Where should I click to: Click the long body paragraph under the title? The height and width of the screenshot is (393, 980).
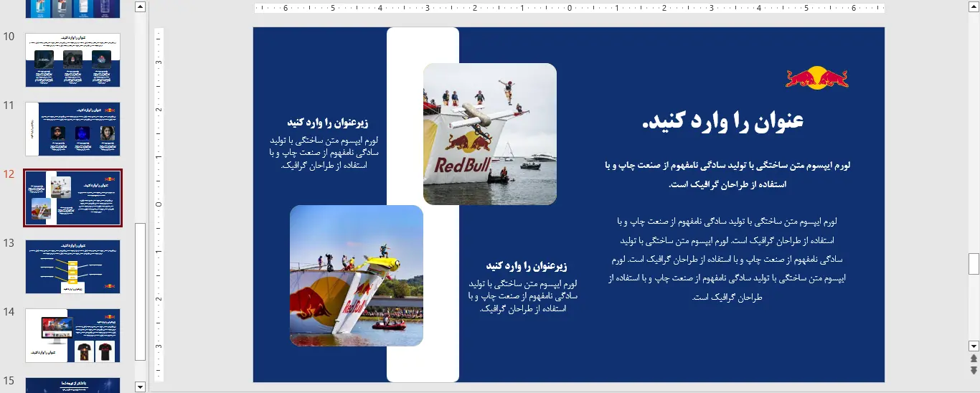click(726, 259)
